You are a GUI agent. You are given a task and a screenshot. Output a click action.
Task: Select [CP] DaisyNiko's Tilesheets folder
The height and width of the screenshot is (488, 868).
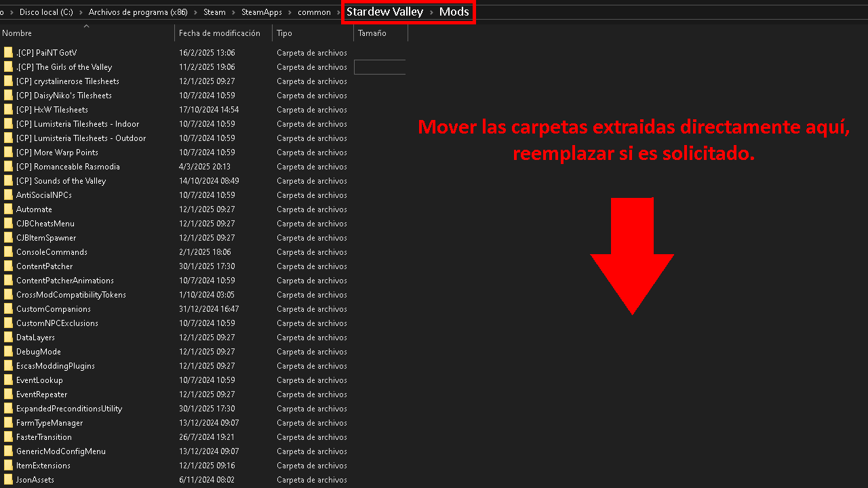(64, 96)
